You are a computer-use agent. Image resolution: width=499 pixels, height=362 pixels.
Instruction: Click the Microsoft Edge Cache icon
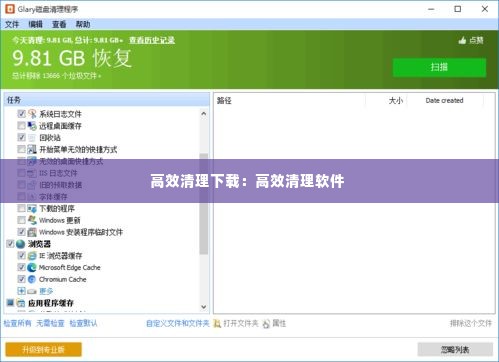32,267
